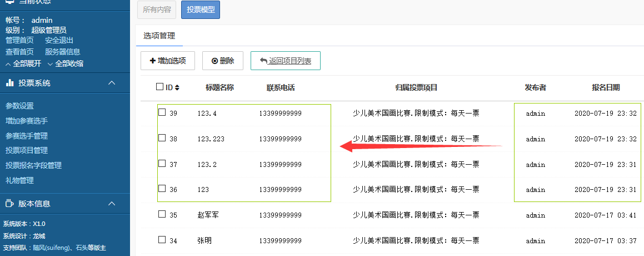Click the circled-x icon on 删除 button
Screen dimensions: 644x256
[214, 61]
